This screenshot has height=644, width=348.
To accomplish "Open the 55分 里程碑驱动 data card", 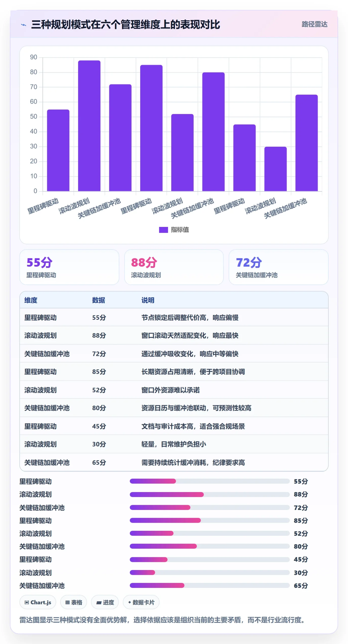I will point(69,267).
